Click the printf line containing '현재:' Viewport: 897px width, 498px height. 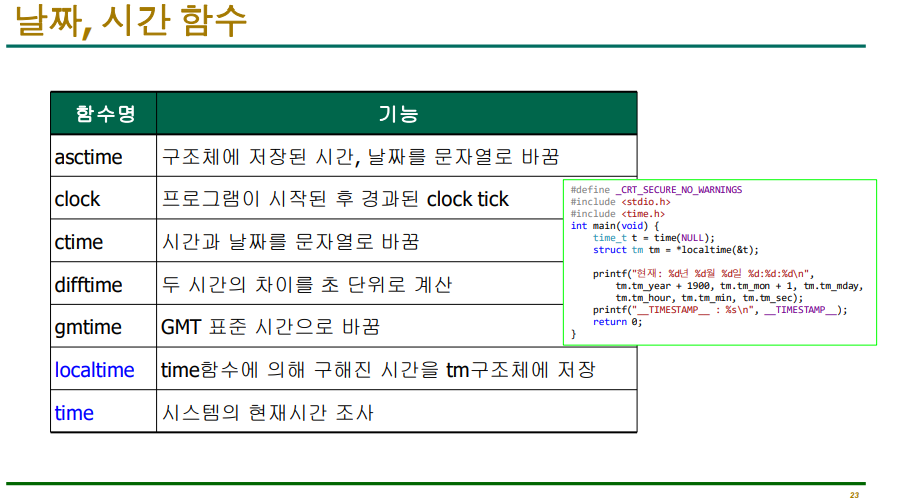[703, 274]
